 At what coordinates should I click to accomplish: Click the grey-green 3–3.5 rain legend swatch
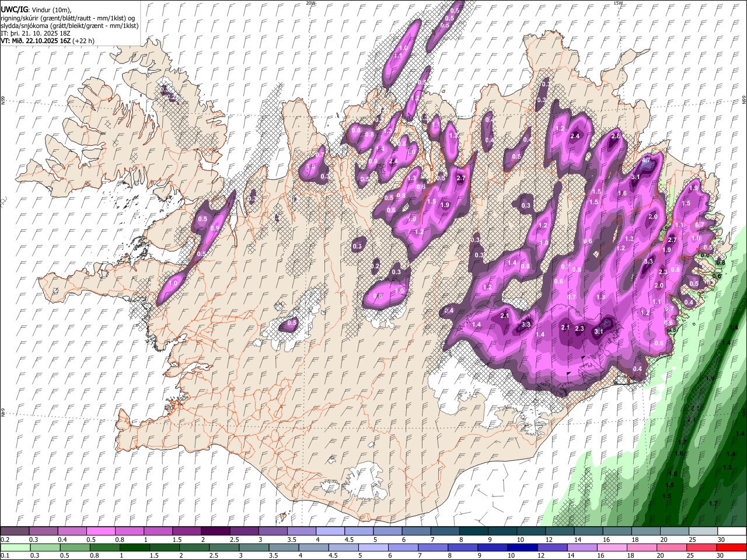pos(254,547)
